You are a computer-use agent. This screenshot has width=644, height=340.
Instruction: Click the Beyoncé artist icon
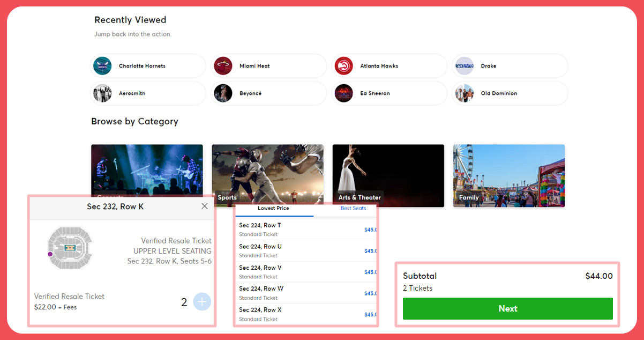coord(223,93)
